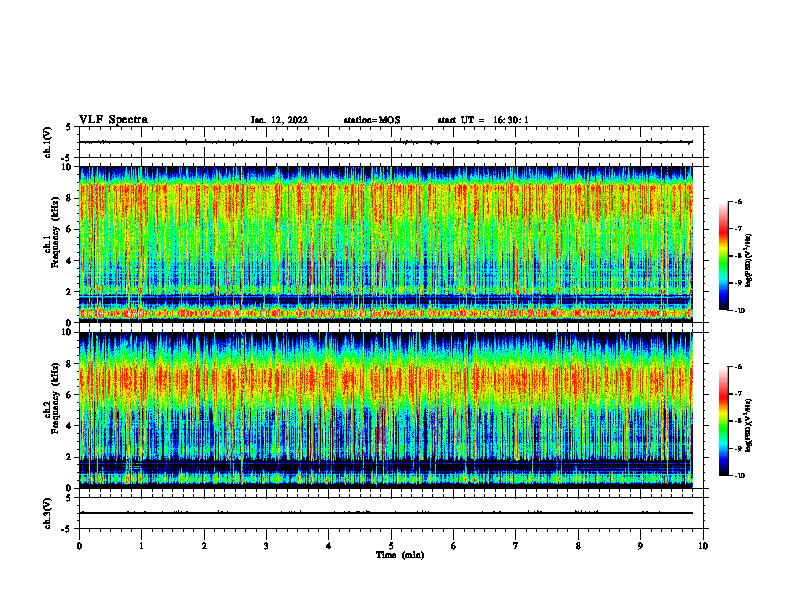This screenshot has width=792, height=612.
Task: Click the 2 minute tick label
Action: pyautogui.click(x=204, y=546)
